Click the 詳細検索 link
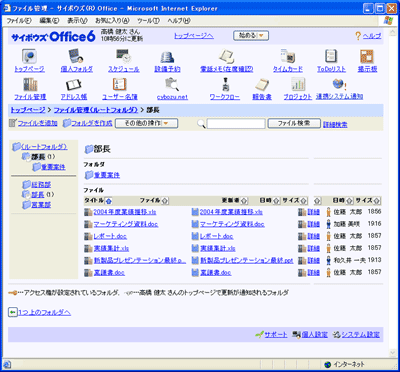400x372 pixels. pyautogui.click(x=335, y=125)
